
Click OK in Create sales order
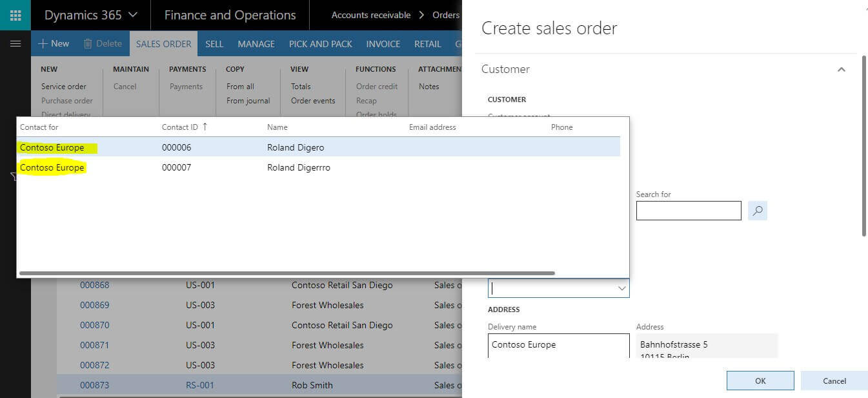pos(760,381)
